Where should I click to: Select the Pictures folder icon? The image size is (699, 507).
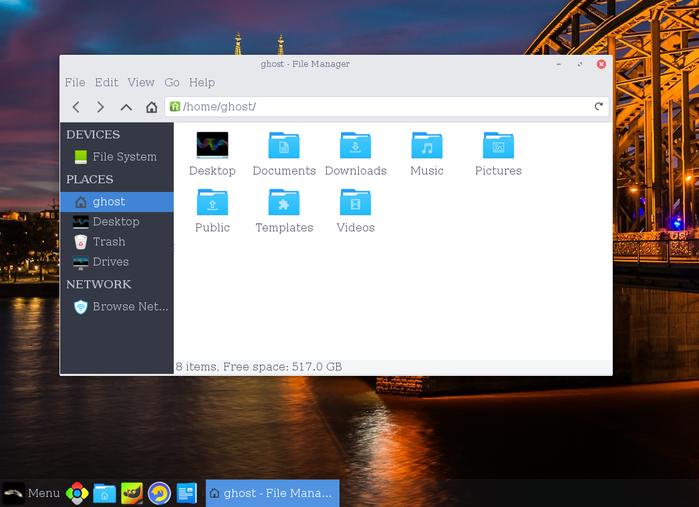(x=498, y=146)
